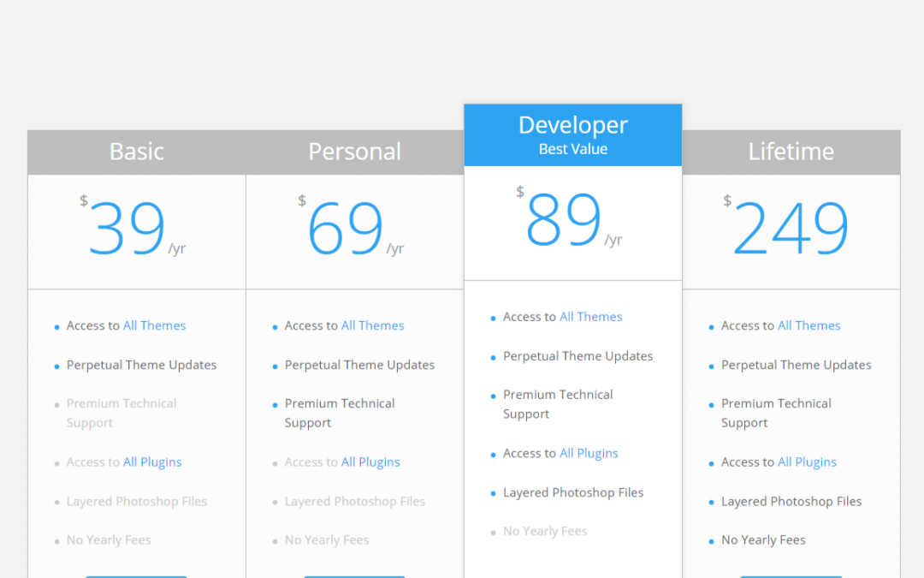Click Layered Photoshop Files in the Developer column
This screenshot has height=578, width=924.
click(x=573, y=492)
